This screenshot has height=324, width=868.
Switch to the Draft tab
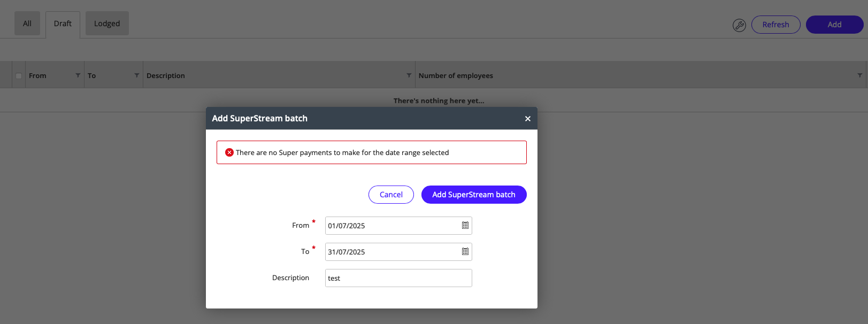click(x=63, y=24)
